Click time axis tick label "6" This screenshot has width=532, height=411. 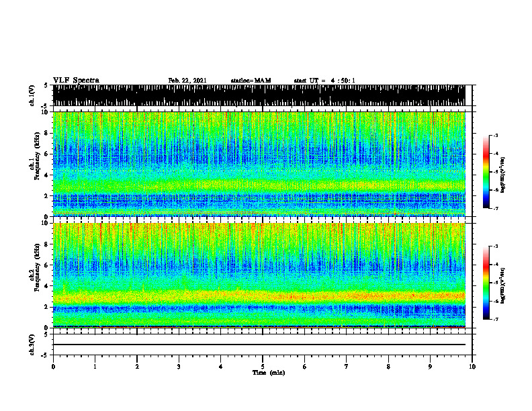pyautogui.click(x=305, y=367)
